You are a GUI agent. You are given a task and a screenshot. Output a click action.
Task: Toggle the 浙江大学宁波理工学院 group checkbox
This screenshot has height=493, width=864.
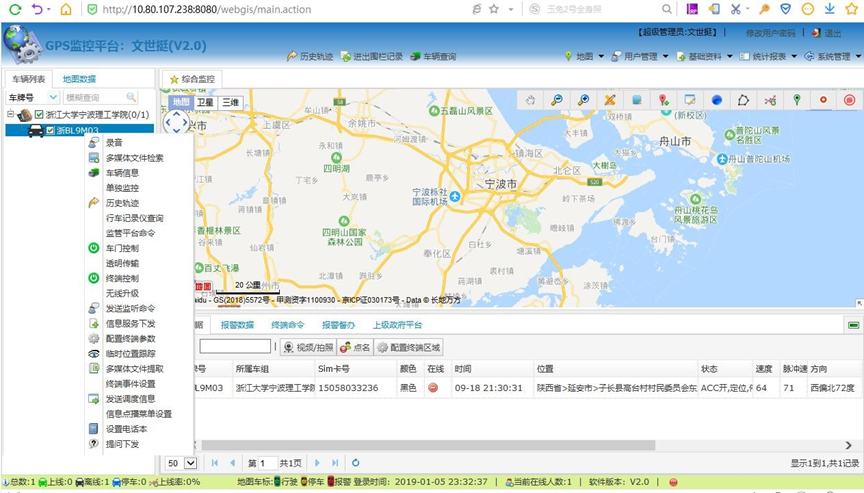39,115
